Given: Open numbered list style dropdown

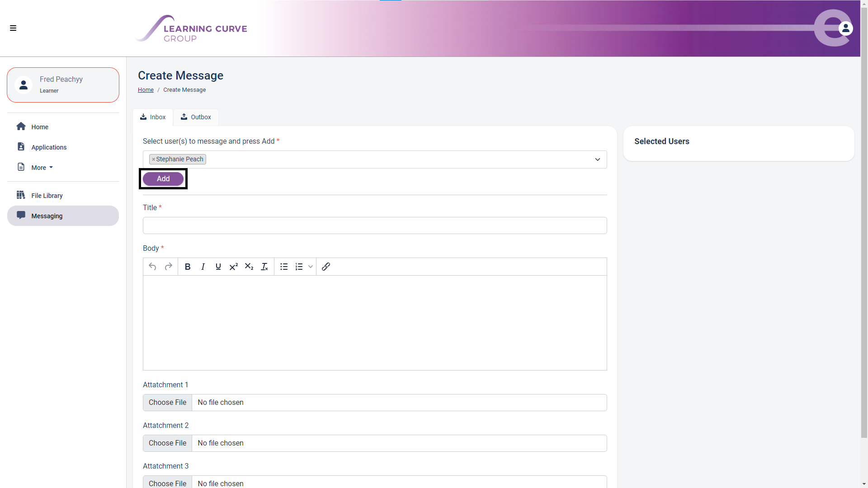Looking at the screenshot, I should pyautogui.click(x=311, y=267).
